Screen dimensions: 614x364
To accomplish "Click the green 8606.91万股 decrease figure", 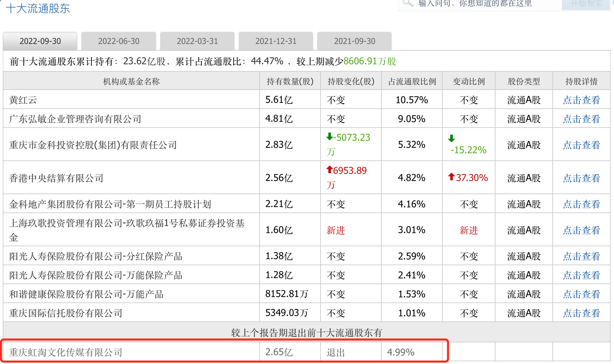I will point(370,61).
